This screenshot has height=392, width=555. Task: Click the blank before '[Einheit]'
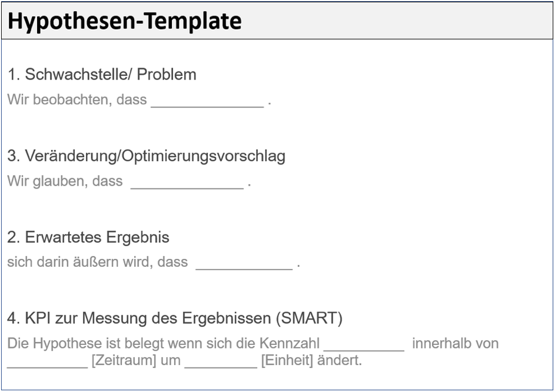coord(221,362)
